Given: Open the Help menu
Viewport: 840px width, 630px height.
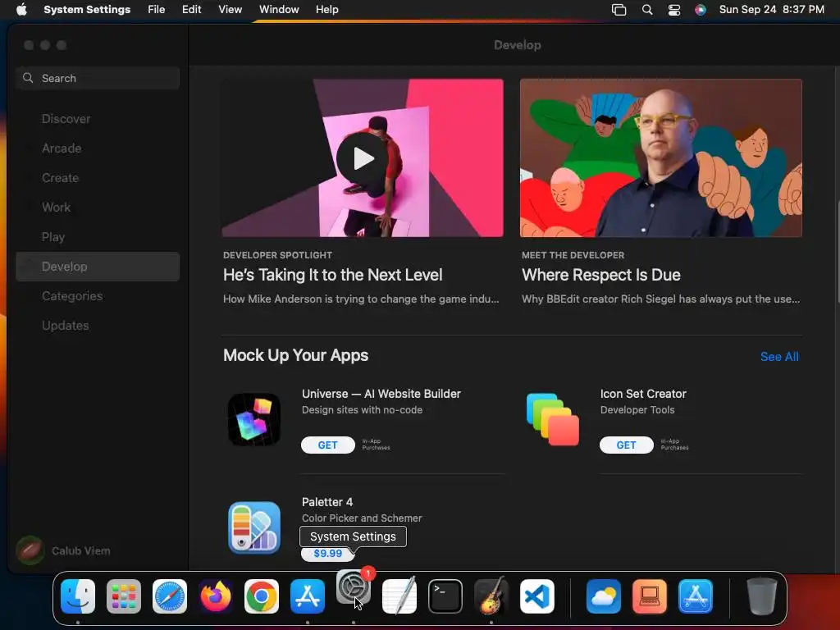Looking at the screenshot, I should [326, 10].
